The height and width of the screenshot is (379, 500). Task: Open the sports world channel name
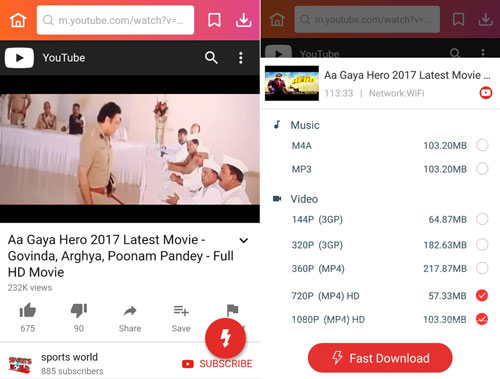pos(69,357)
